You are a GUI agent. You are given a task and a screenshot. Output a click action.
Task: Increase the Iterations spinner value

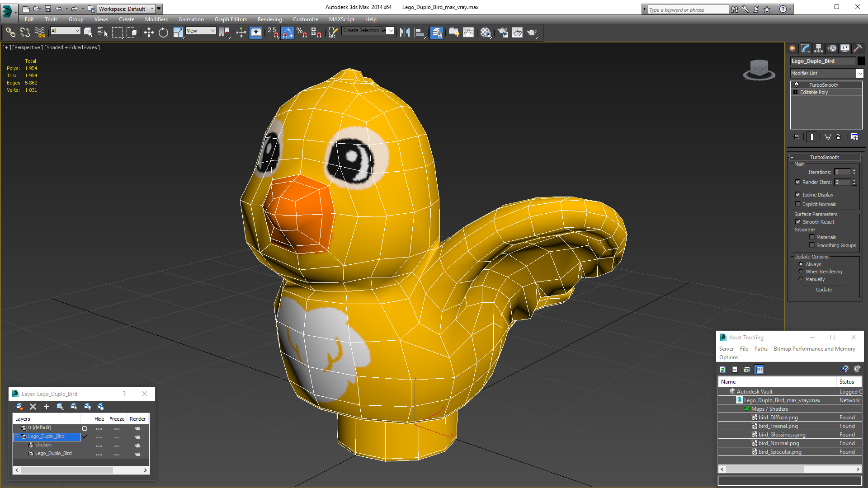[x=854, y=170]
